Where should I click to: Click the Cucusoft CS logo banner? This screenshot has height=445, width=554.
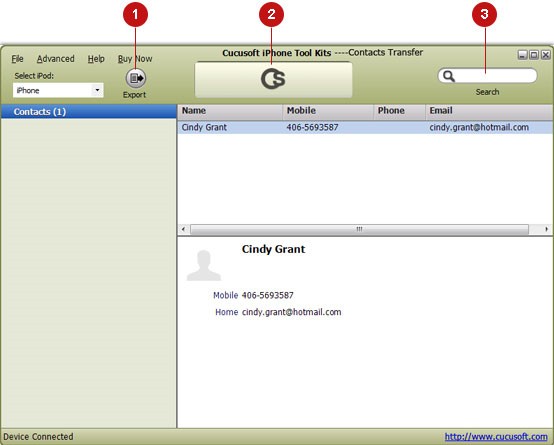[x=273, y=80]
